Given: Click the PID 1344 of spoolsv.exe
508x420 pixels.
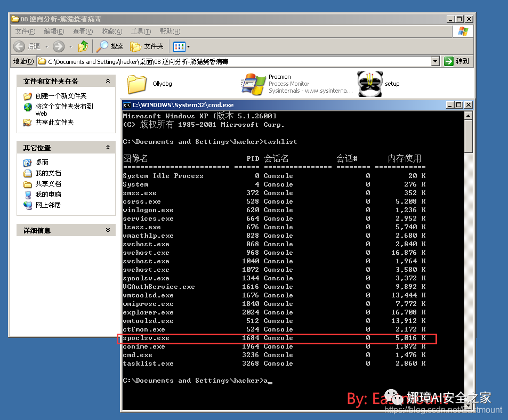Looking at the screenshot, I should point(251,278).
